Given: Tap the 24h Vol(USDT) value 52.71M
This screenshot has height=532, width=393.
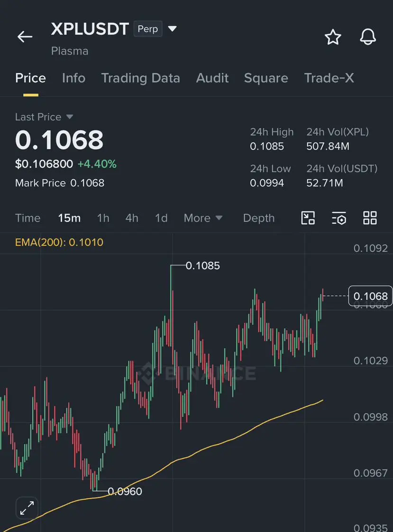Looking at the screenshot, I should coord(325,183).
